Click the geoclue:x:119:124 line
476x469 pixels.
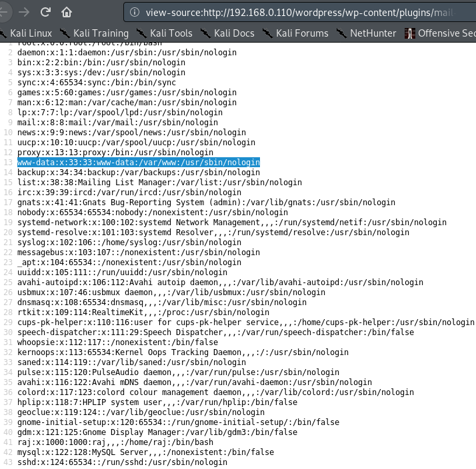pyautogui.click(x=141, y=412)
